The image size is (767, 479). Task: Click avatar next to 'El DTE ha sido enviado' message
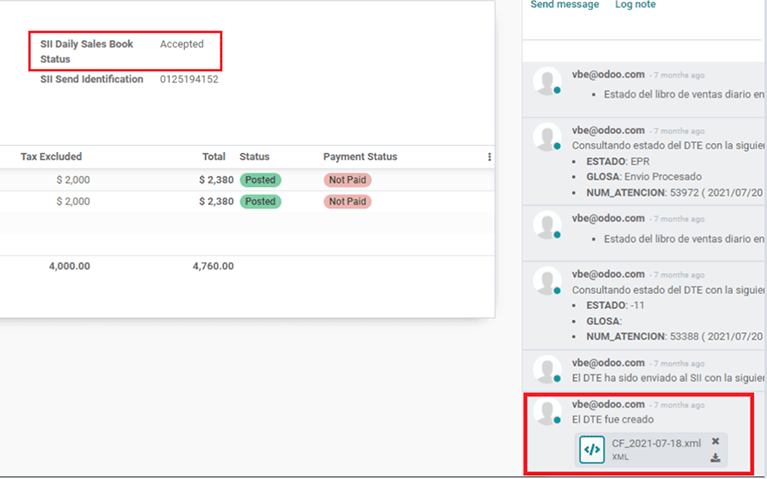point(546,368)
